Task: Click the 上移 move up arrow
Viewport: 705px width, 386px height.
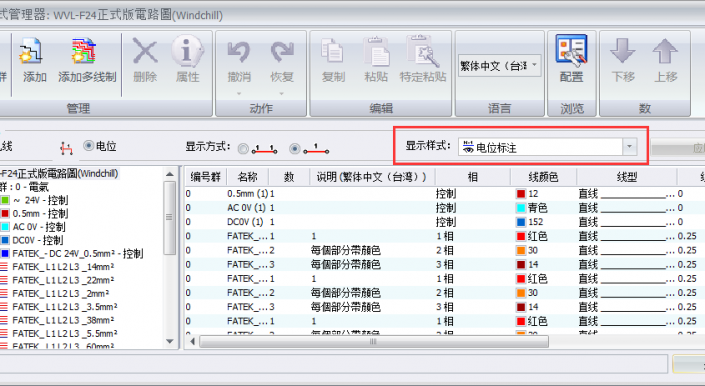Action: click(x=665, y=50)
